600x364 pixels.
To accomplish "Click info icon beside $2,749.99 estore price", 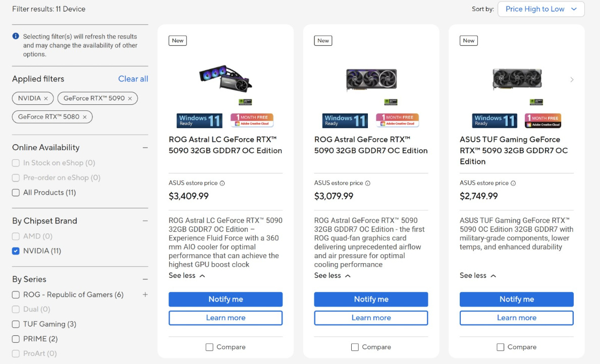I will click(513, 184).
